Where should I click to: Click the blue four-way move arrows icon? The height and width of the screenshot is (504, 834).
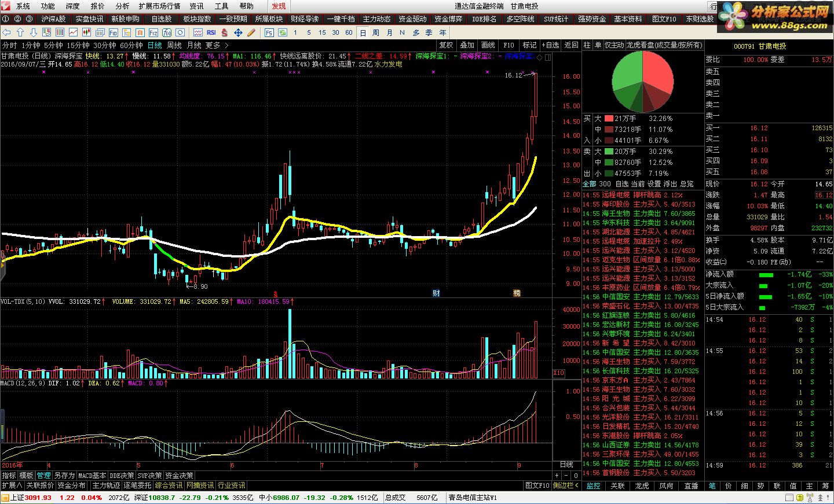238,32
